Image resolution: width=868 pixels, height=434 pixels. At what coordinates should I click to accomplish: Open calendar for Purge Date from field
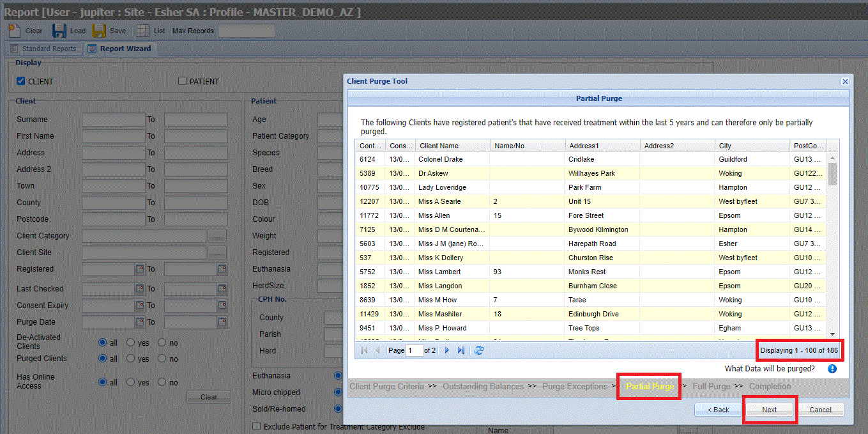pos(140,322)
